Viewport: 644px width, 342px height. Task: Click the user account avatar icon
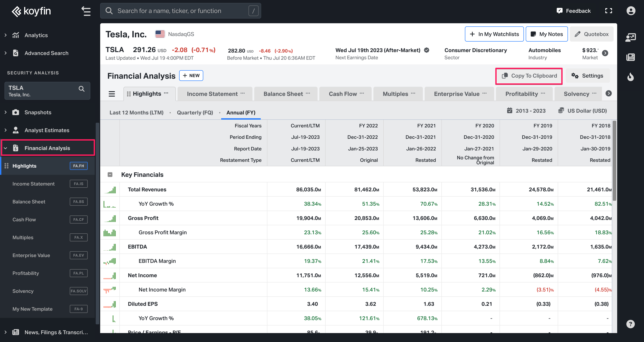tap(631, 11)
